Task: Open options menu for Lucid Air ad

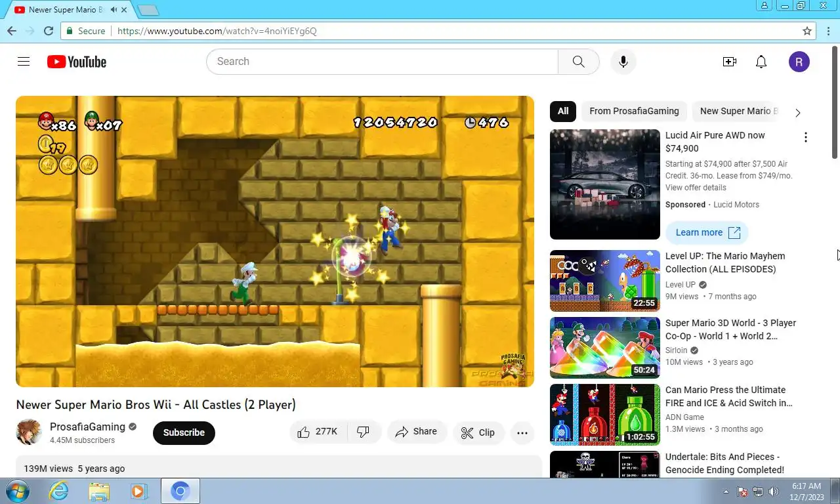Action: [806, 137]
